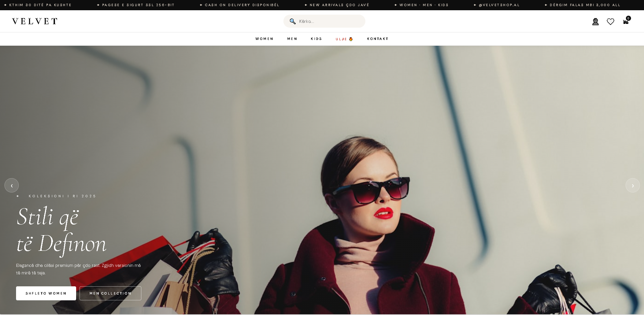Click the Cash on Delivery announcement
Viewport: 644px width, 315px height.
[242, 5]
